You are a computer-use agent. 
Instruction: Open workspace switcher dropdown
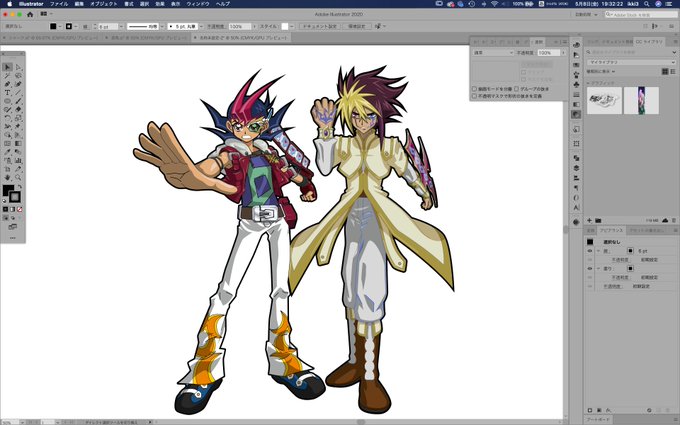[x=586, y=14]
